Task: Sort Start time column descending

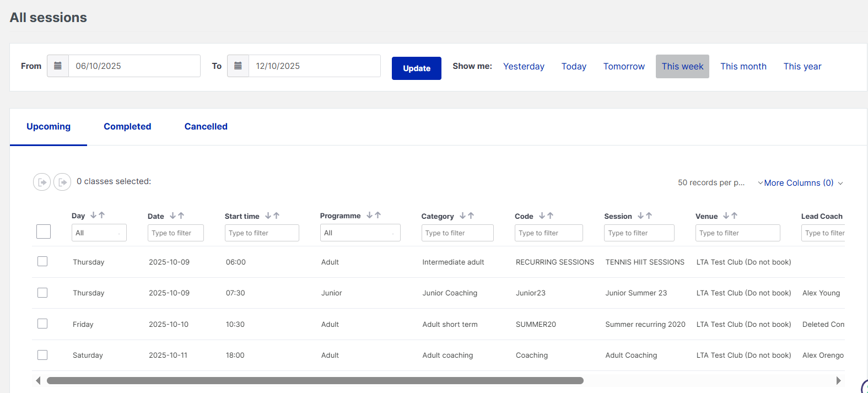Action: click(x=268, y=216)
